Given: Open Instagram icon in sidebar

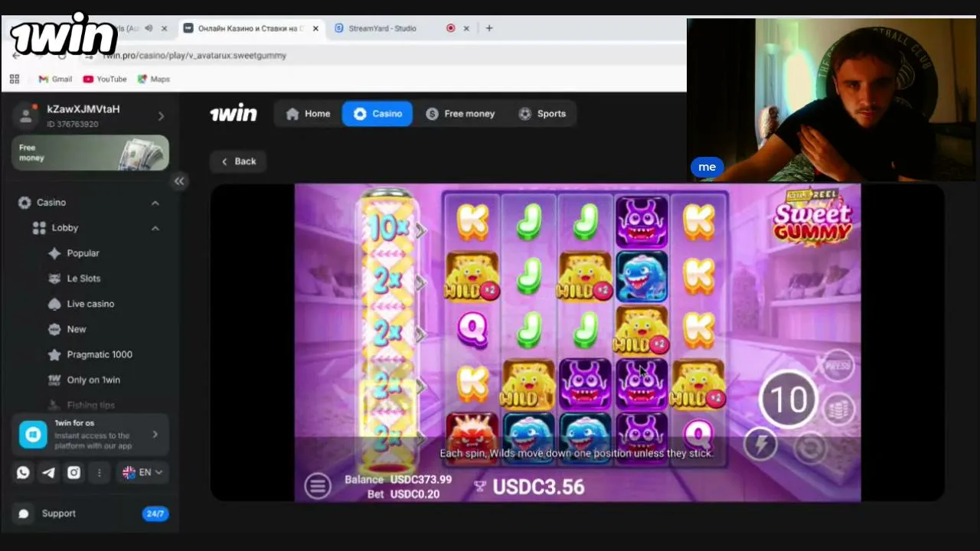Looking at the screenshot, I should pos(73,473).
